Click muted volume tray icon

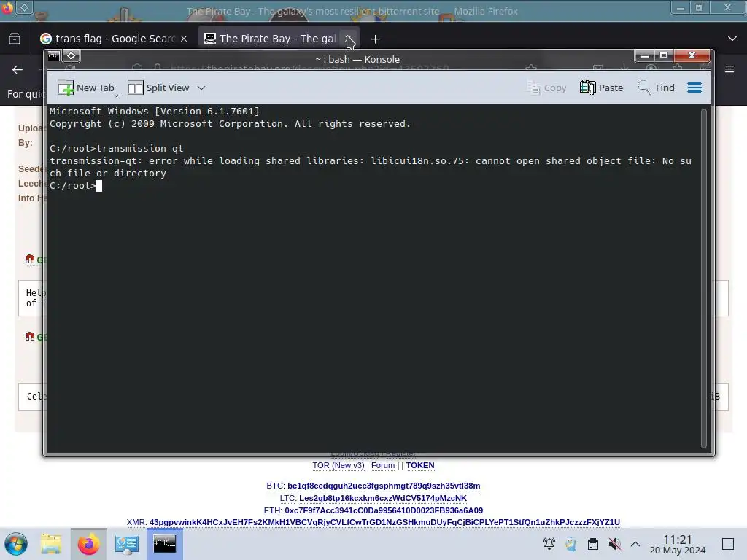pos(614,544)
